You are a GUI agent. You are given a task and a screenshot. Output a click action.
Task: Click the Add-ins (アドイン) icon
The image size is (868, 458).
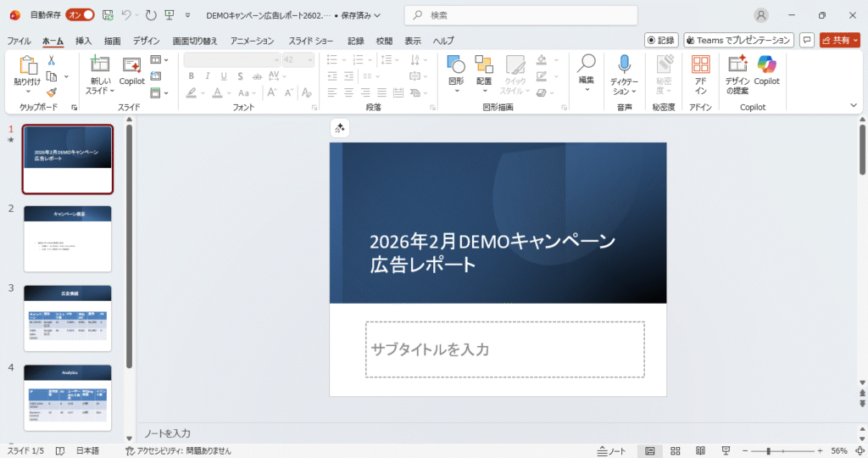[x=700, y=75]
